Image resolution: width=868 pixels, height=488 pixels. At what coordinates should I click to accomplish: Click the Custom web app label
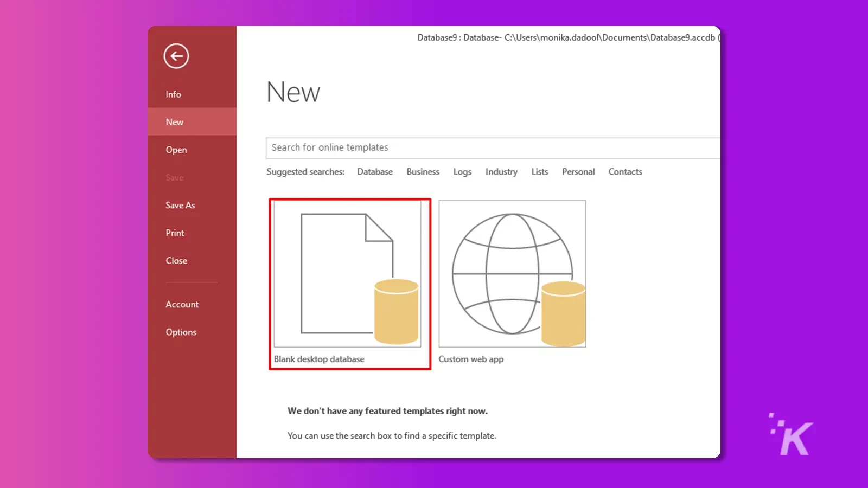[471, 359]
